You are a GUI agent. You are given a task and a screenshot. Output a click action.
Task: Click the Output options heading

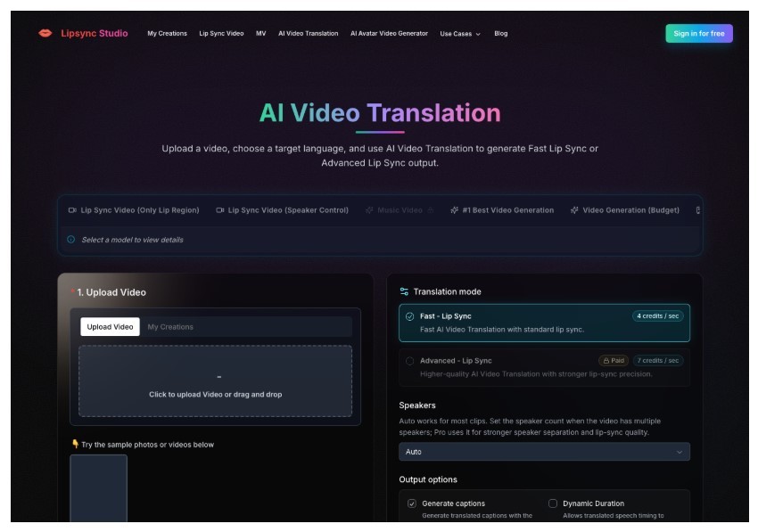(428, 479)
